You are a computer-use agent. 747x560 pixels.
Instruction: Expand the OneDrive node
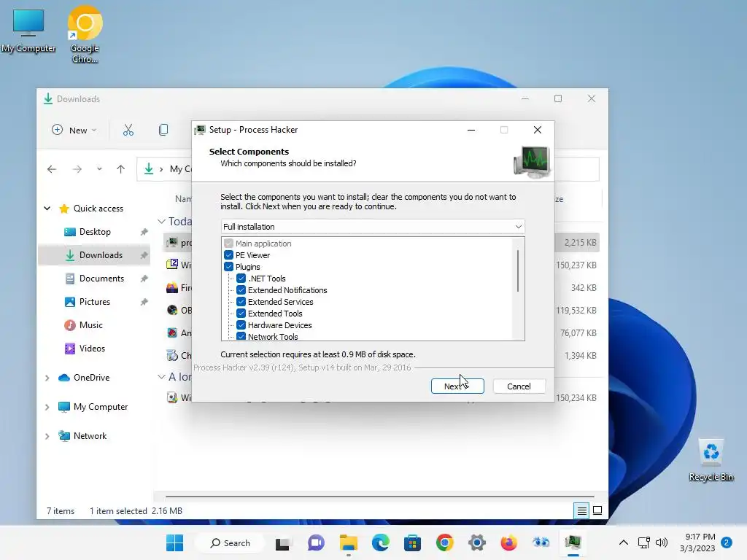47,378
